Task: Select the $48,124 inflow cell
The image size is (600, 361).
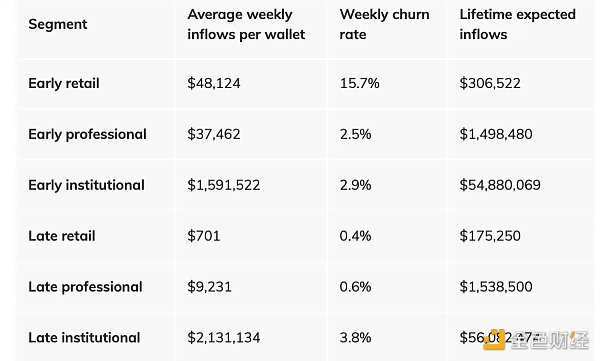Action: 214,83
